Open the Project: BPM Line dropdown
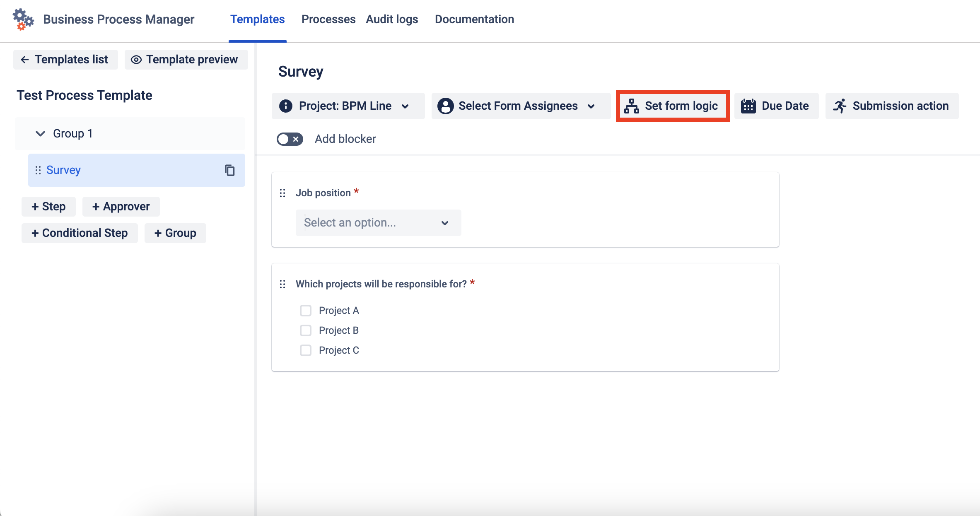Viewport: 980px width, 516px height. pyautogui.click(x=348, y=106)
